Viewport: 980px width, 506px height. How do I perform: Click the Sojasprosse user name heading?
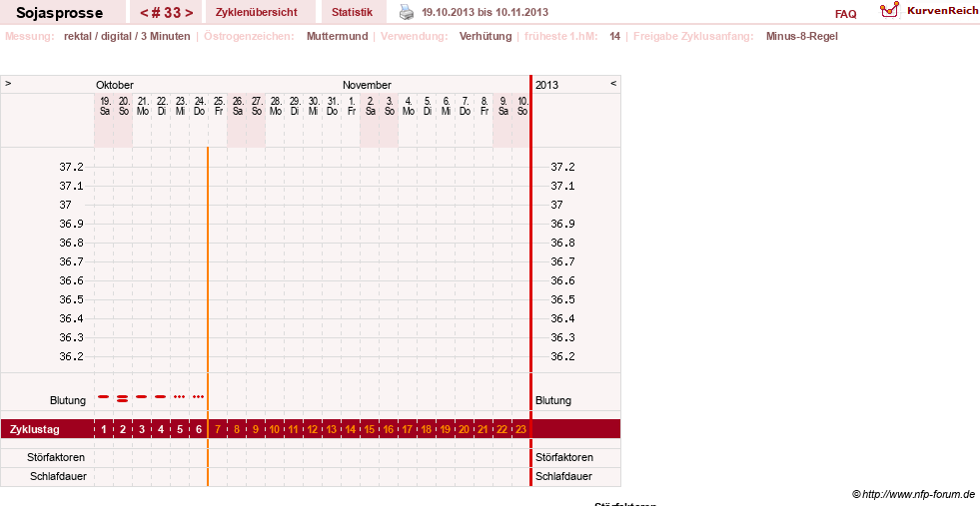[x=59, y=13]
